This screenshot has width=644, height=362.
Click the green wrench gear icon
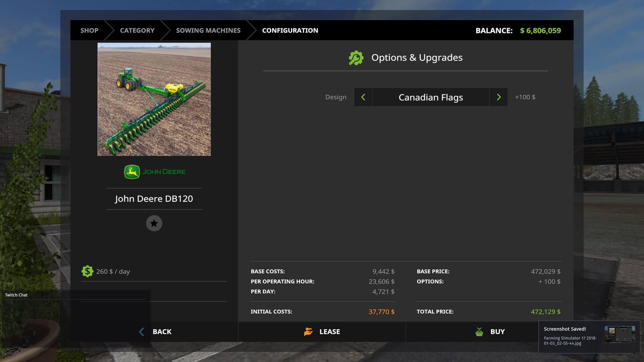356,58
